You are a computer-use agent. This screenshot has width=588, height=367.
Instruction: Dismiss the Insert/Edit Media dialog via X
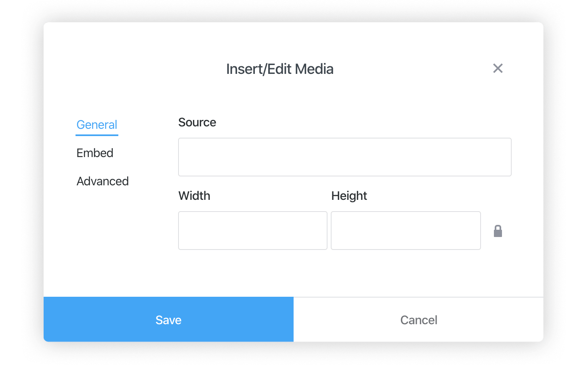498,69
